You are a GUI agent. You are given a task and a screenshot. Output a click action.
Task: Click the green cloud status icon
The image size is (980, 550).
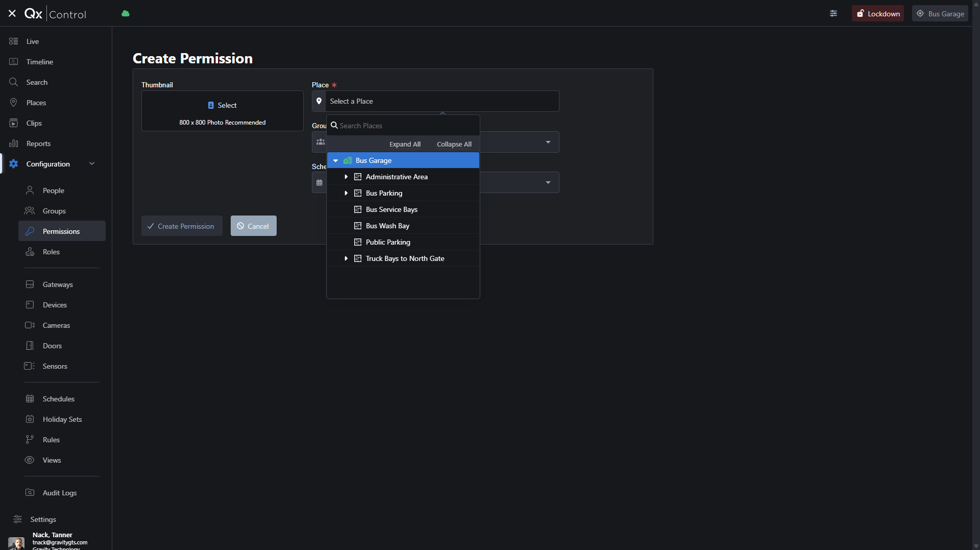pos(126,14)
